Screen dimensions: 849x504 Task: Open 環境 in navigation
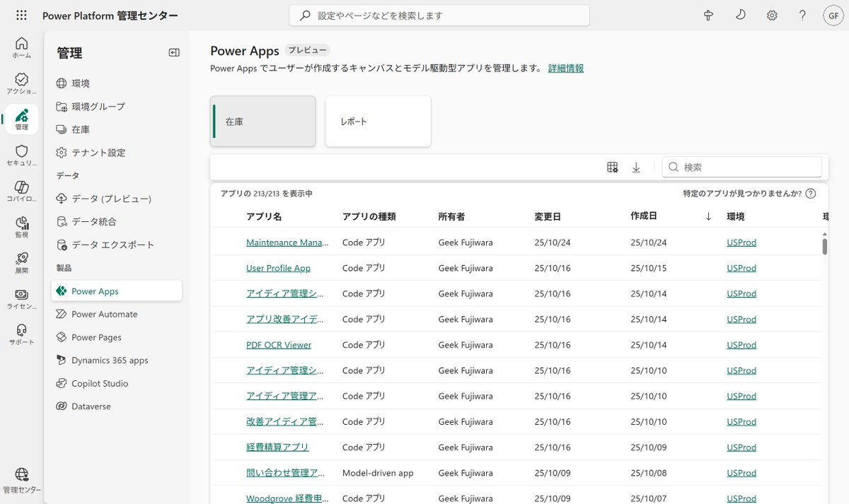coord(116,83)
